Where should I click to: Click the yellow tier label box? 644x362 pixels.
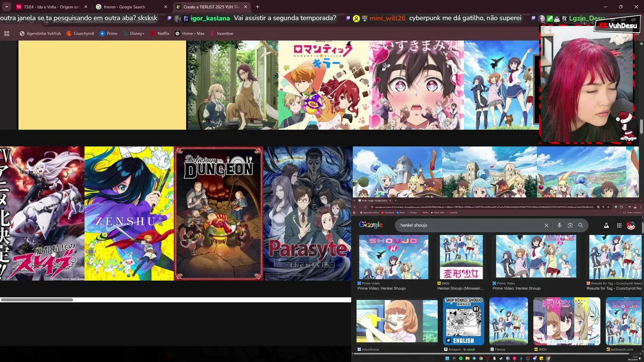tap(102, 85)
